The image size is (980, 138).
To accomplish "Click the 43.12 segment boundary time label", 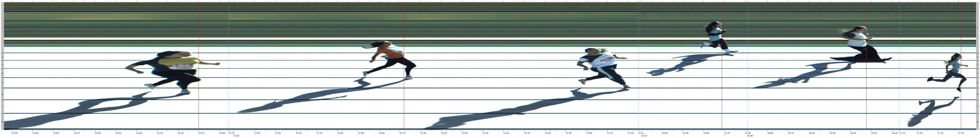I will 641,133.
